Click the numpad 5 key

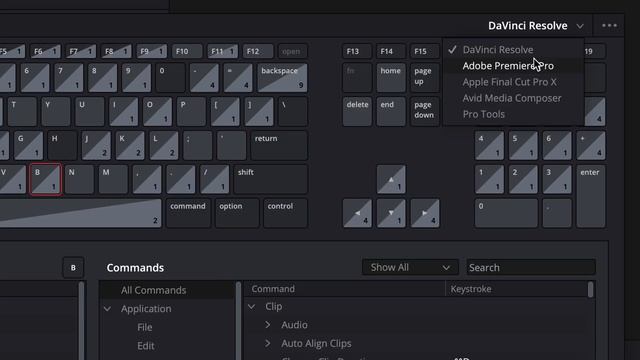(523, 145)
